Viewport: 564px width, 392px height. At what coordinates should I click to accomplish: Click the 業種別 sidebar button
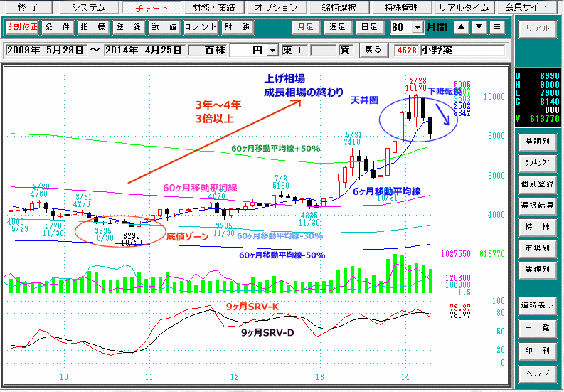click(538, 269)
